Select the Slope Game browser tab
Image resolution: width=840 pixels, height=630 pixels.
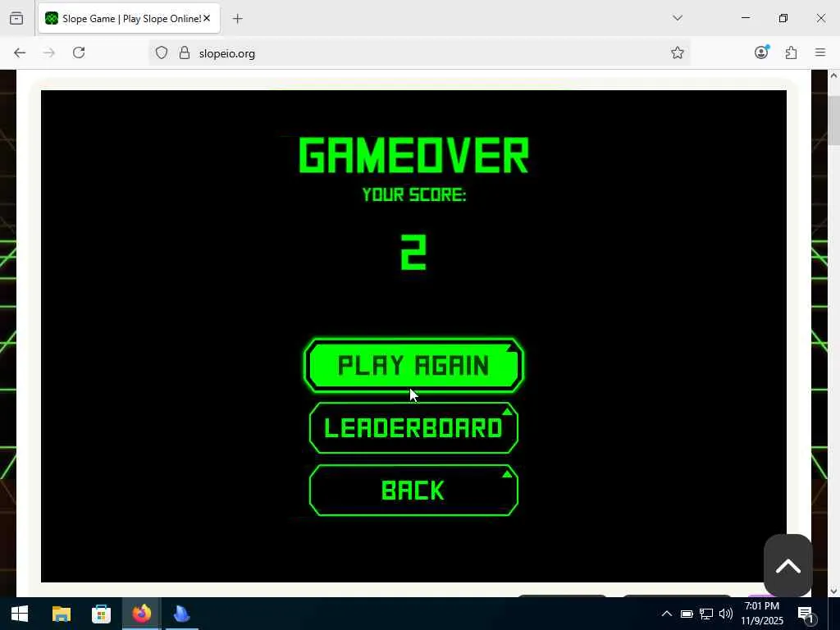[129, 19]
